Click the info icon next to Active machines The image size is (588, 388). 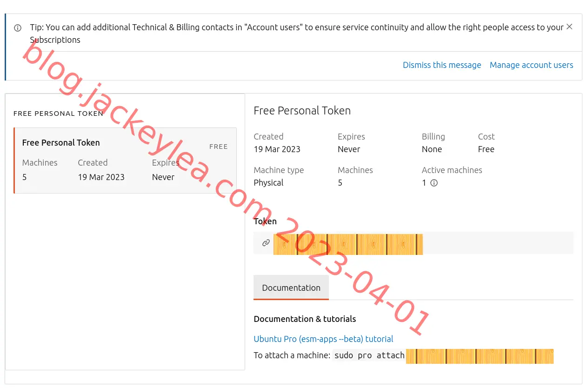coord(434,183)
